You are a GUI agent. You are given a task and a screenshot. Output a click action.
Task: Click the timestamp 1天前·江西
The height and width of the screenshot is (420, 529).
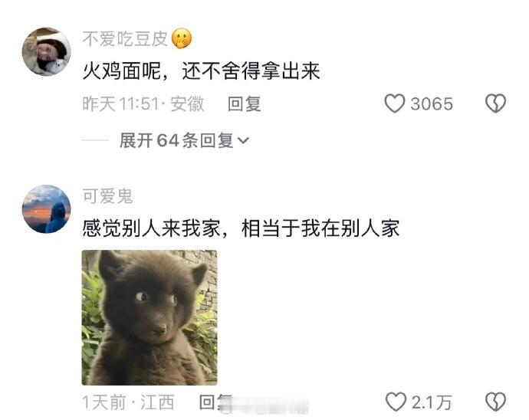click(x=128, y=402)
